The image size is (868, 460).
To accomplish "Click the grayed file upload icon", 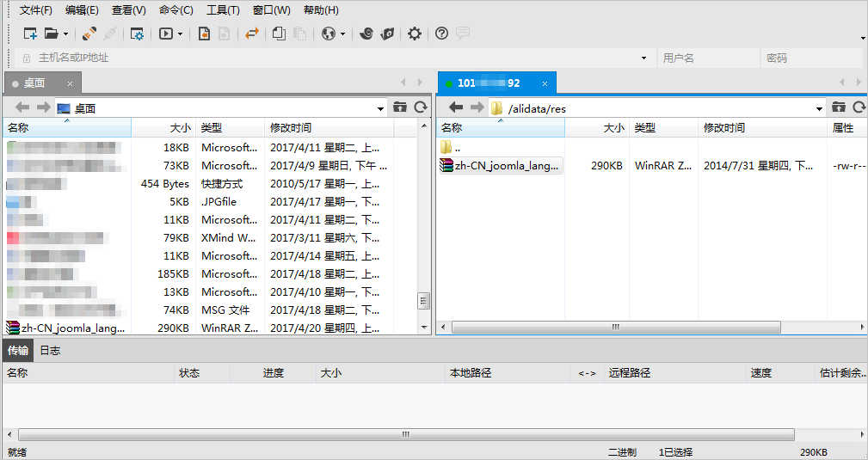I will 224,34.
